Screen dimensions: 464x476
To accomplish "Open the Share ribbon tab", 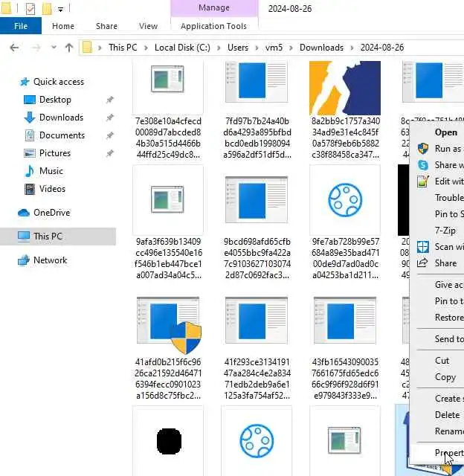I will tap(106, 26).
